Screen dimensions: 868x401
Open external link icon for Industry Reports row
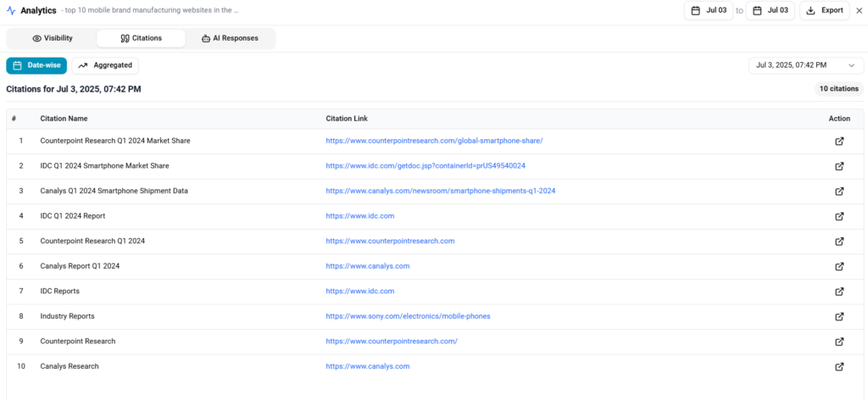click(x=839, y=316)
